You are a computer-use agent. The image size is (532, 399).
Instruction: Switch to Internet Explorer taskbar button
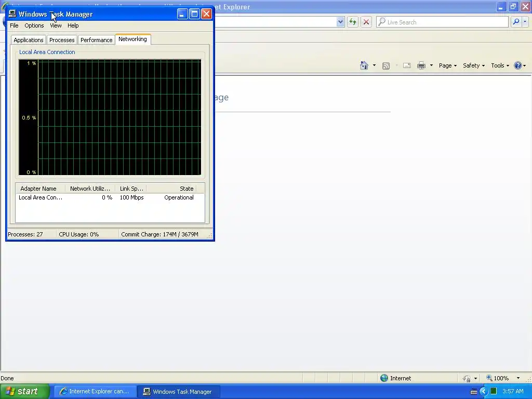pyautogui.click(x=95, y=392)
